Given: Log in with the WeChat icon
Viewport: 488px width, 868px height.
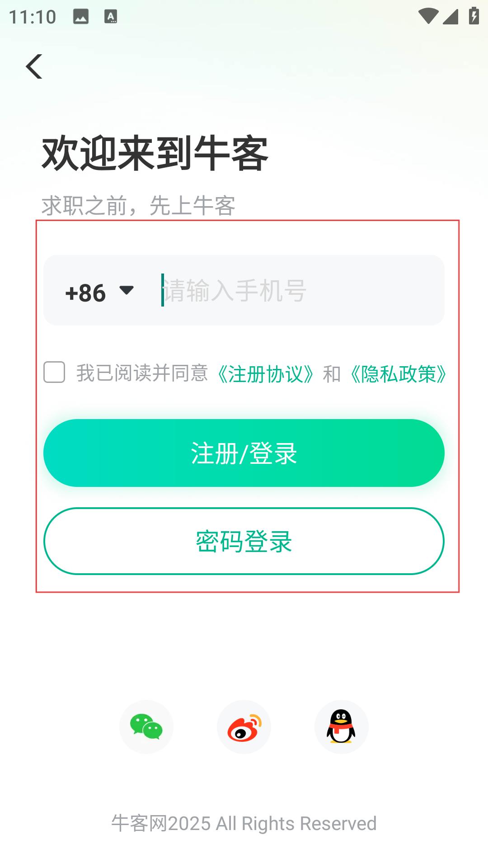Looking at the screenshot, I should pos(146,727).
